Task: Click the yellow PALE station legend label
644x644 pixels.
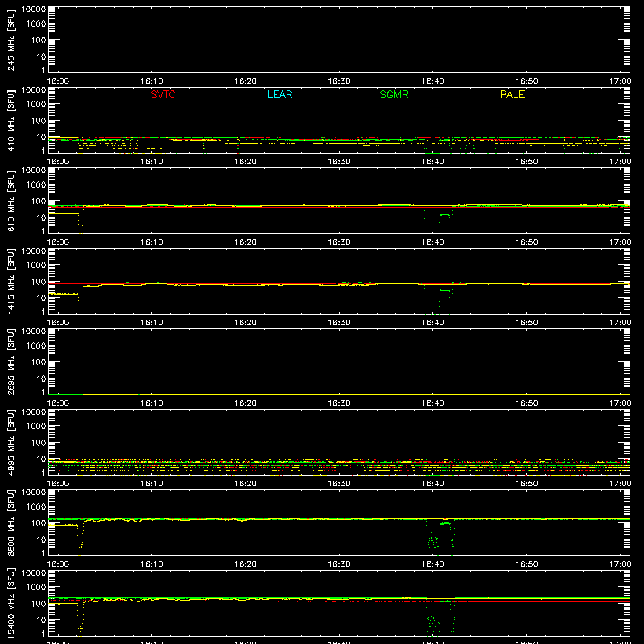Action: tap(512, 94)
